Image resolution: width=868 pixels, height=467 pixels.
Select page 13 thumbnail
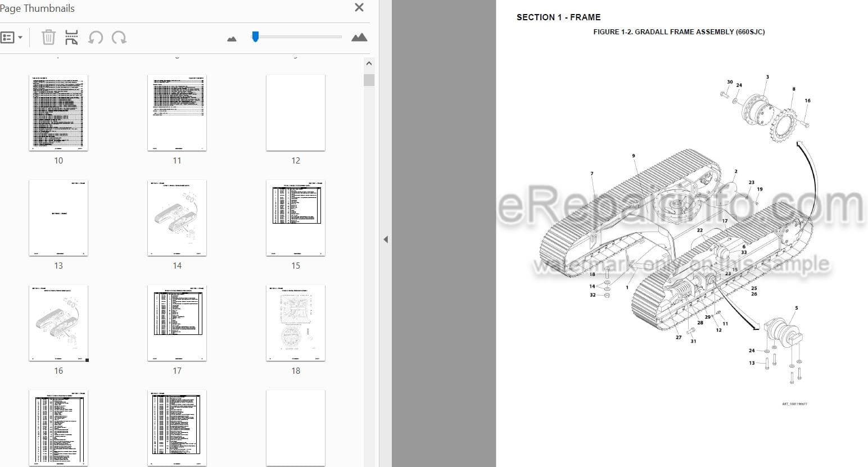pyautogui.click(x=58, y=218)
